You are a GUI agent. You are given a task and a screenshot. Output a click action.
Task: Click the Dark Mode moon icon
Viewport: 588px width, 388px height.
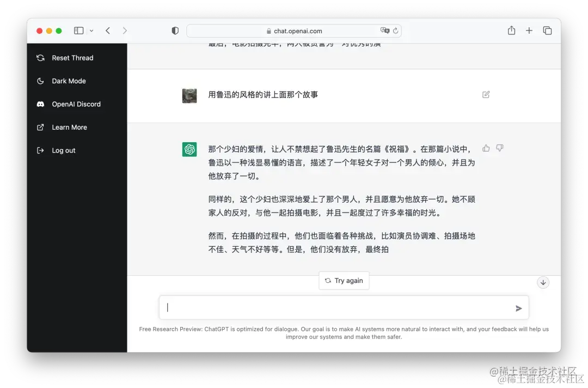coord(40,81)
